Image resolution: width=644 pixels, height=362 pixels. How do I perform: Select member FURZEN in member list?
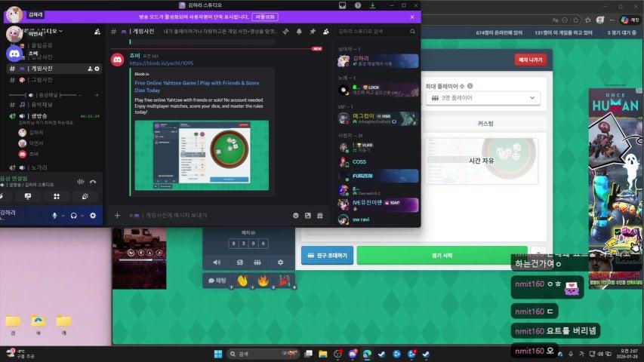click(377, 176)
